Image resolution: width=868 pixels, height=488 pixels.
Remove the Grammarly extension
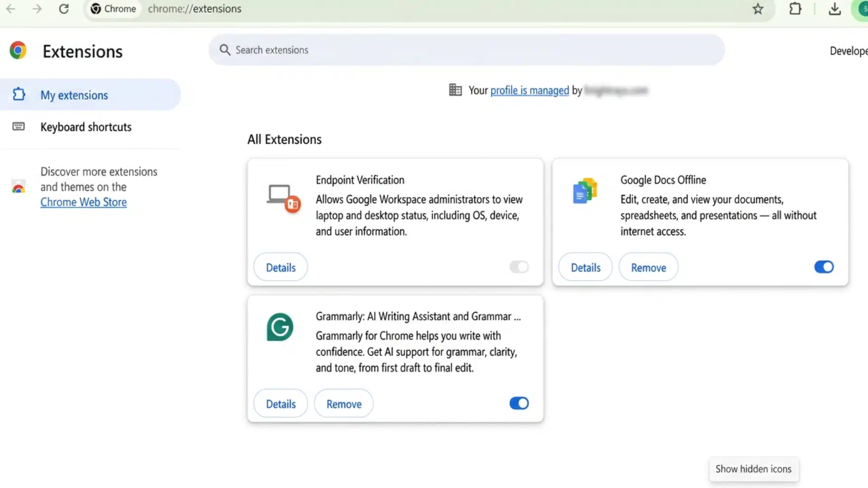pyautogui.click(x=344, y=404)
